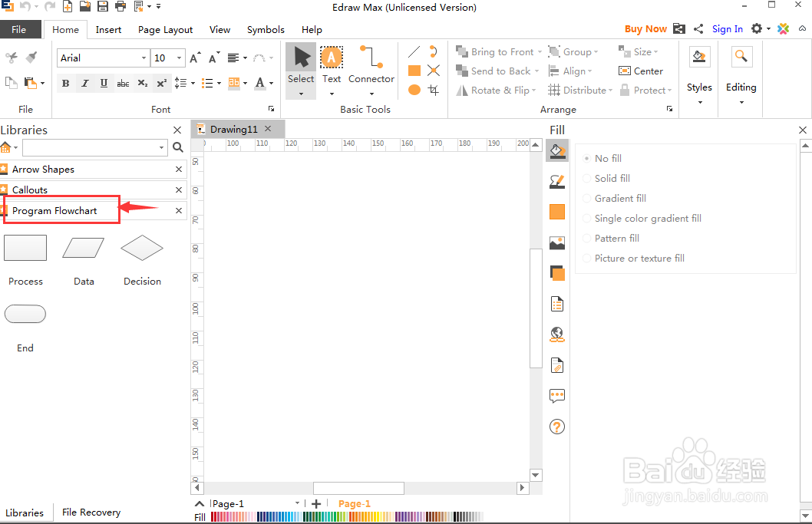Click the Sign In link

[x=727, y=29]
